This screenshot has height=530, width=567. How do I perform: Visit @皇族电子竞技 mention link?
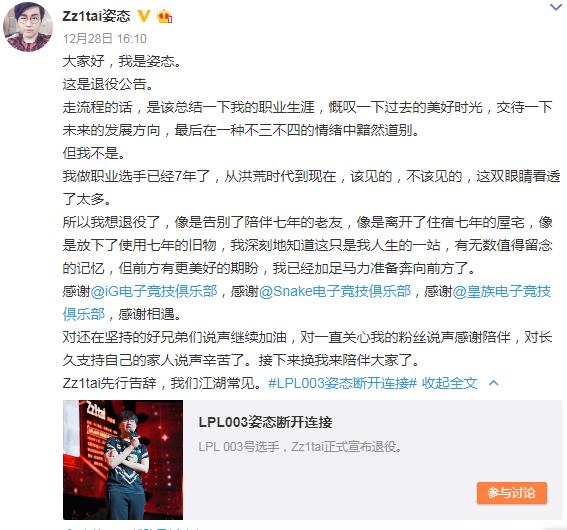tap(502, 291)
